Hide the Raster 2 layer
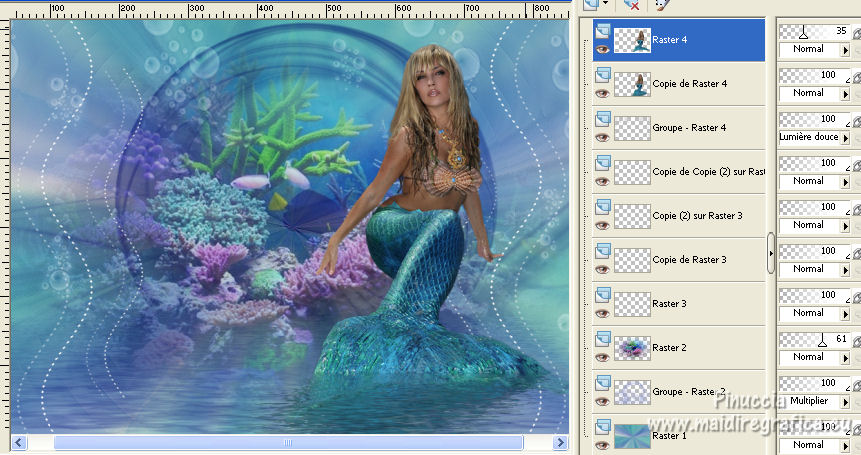 (x=602, y=357)
